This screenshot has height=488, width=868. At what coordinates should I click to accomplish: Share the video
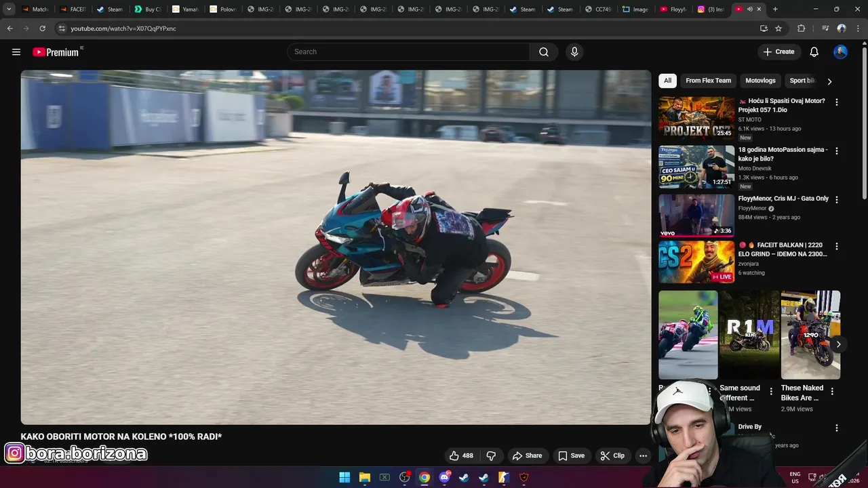(527, 455)
